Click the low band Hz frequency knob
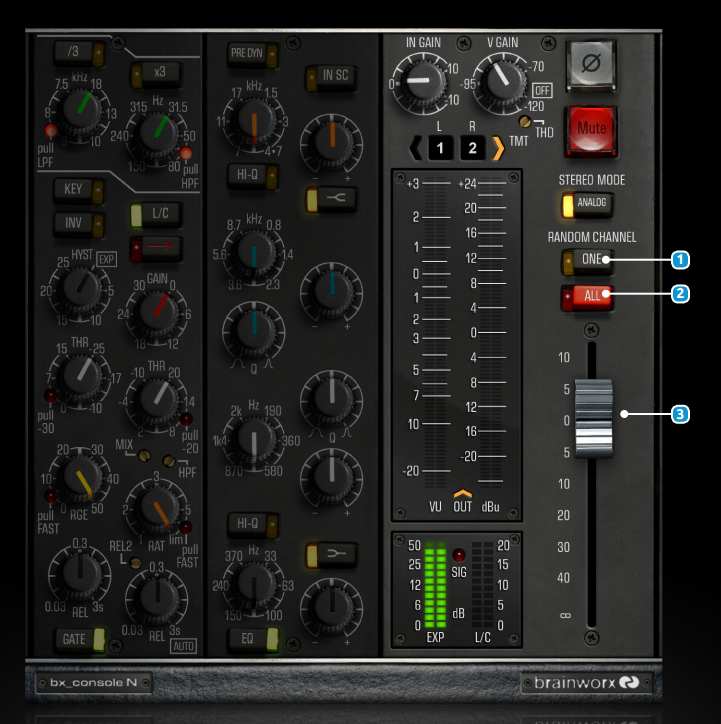The image size is (721, 724). 253,583
